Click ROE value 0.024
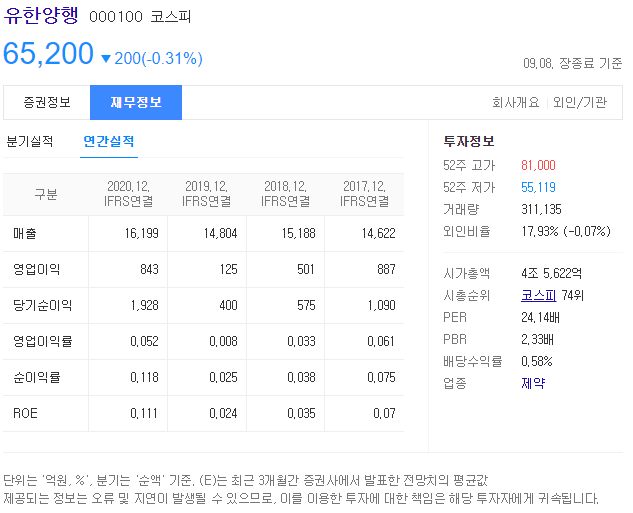The image size is (633, 513). [223, 413]
